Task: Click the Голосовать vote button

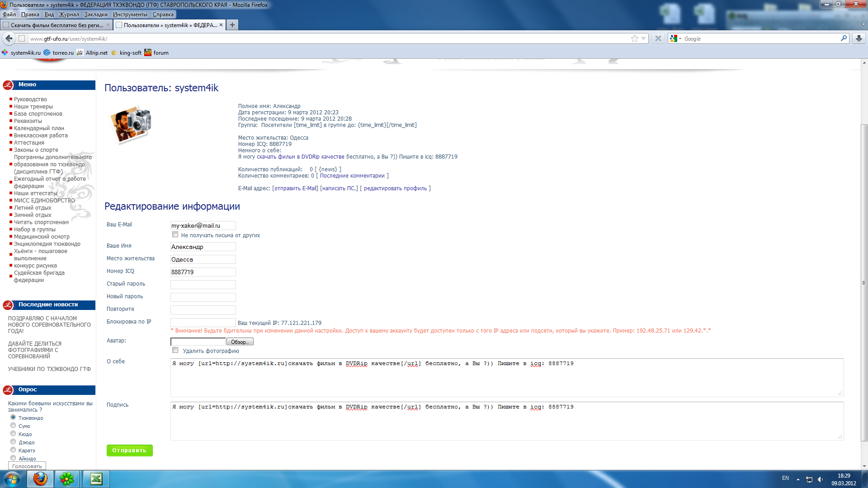Action: click(x=27, y=466)
